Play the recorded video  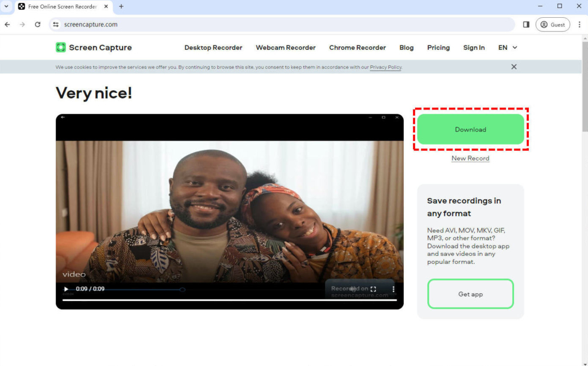tap(65, 289)
